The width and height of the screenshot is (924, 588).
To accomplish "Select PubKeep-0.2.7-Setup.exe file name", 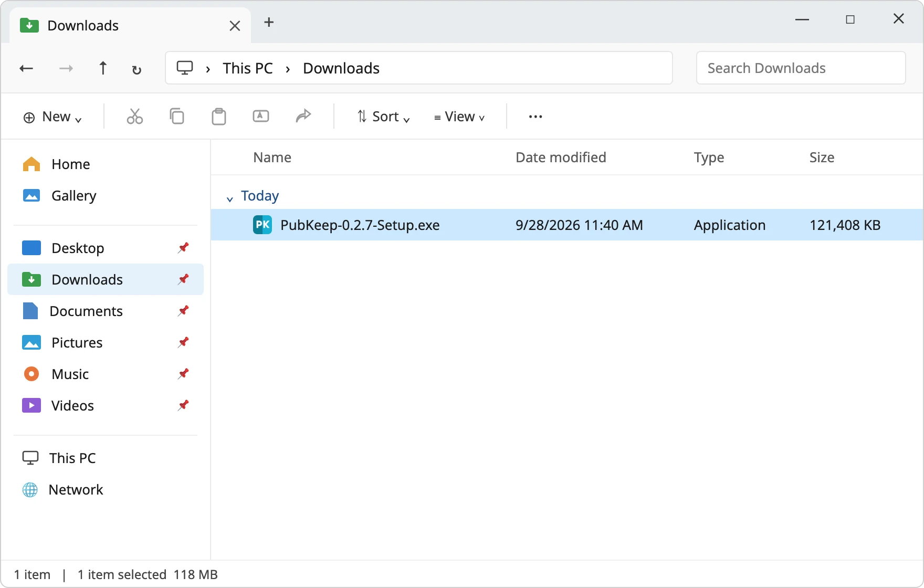I will coord(360,225).
